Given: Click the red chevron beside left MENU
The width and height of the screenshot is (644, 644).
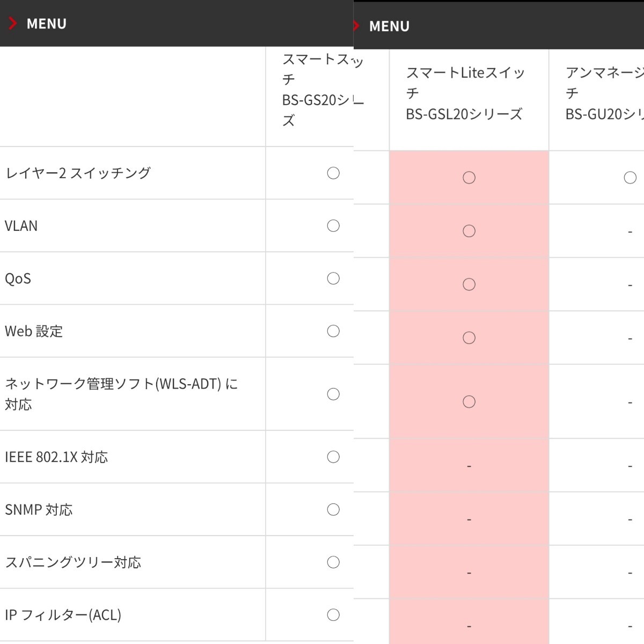Looking at the screenshot, I should coord(13,24).
